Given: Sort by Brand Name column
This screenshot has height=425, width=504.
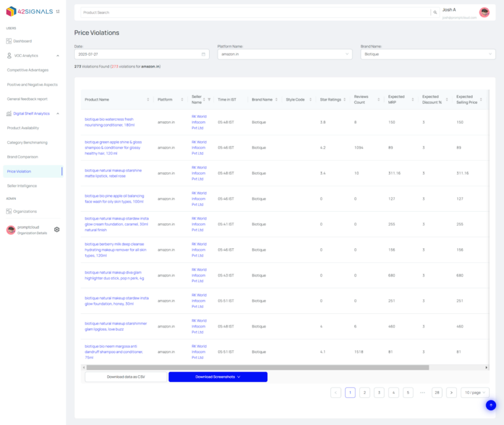Looking at the screenshot, I should (277, 99).
